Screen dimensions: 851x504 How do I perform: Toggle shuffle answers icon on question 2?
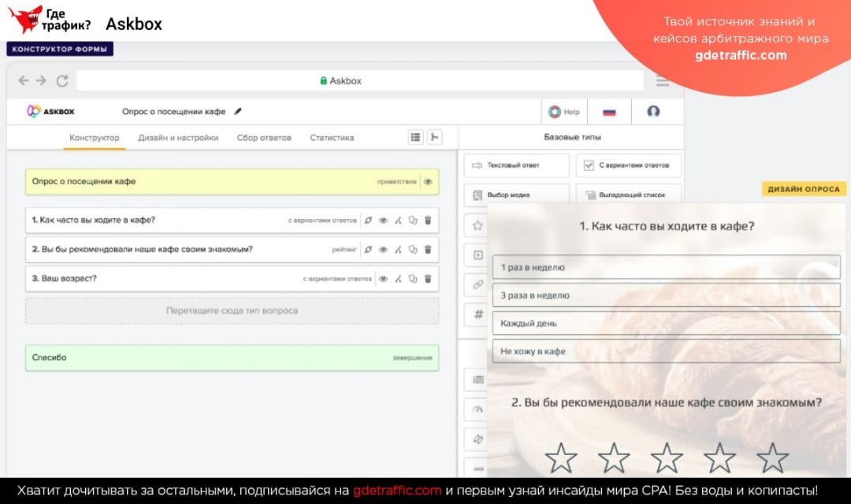coord(369,250)
